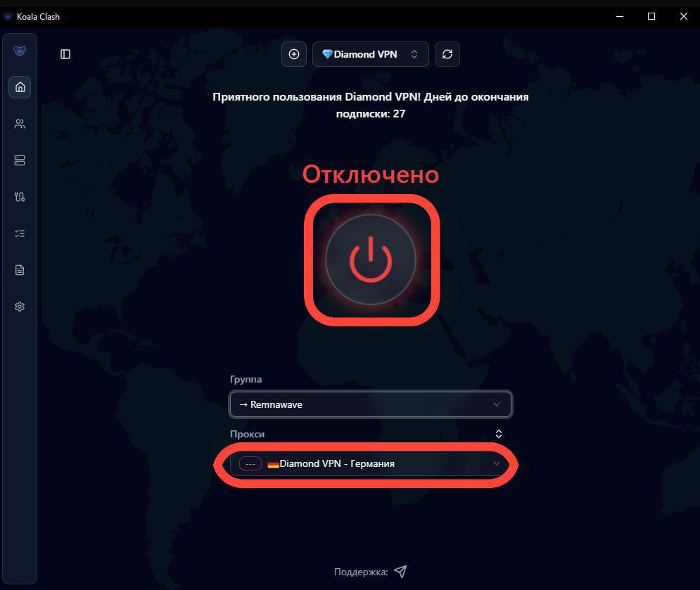This screenshot has height=590, width=700.
Task: Click the big red power button
Action: pos(371,259)
